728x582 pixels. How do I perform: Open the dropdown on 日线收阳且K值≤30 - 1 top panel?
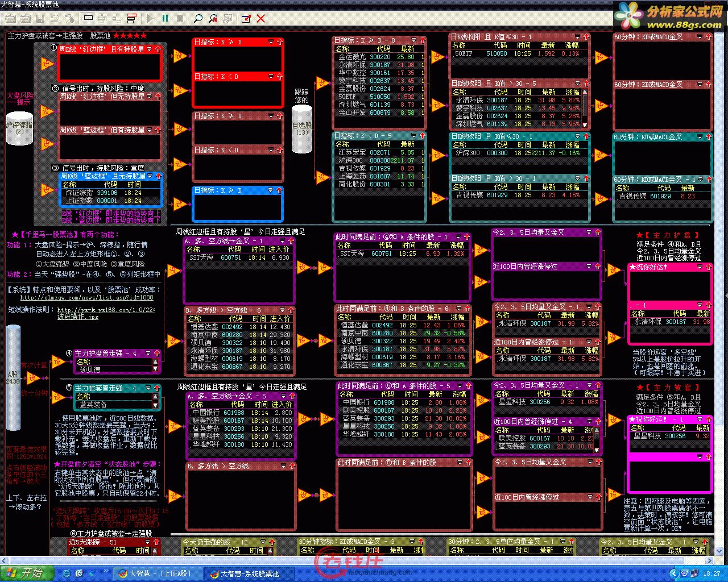coord(577,37)
